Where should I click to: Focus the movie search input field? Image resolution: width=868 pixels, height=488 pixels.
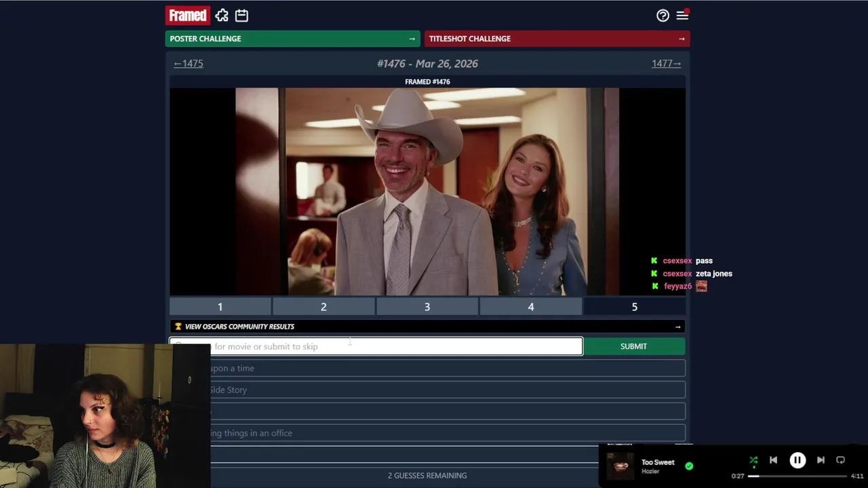coord(376,346)
